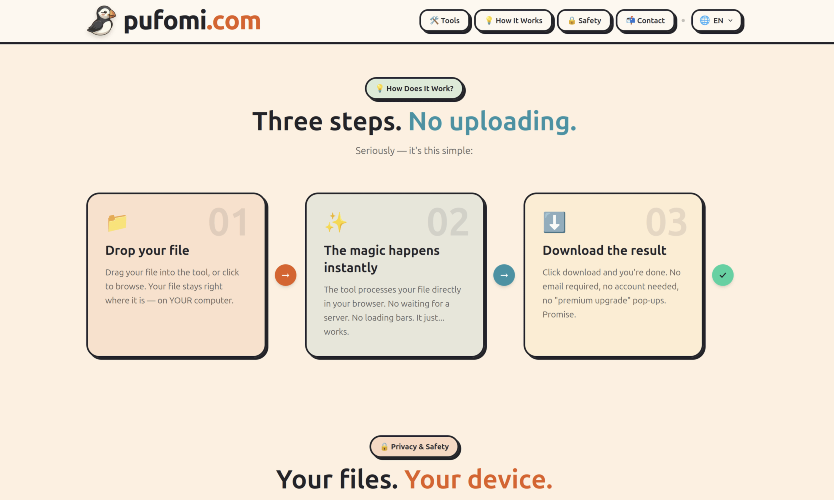Open the Safety nav item
The height and width of the screenshot is (500, 834).
[x=585, y=21]
